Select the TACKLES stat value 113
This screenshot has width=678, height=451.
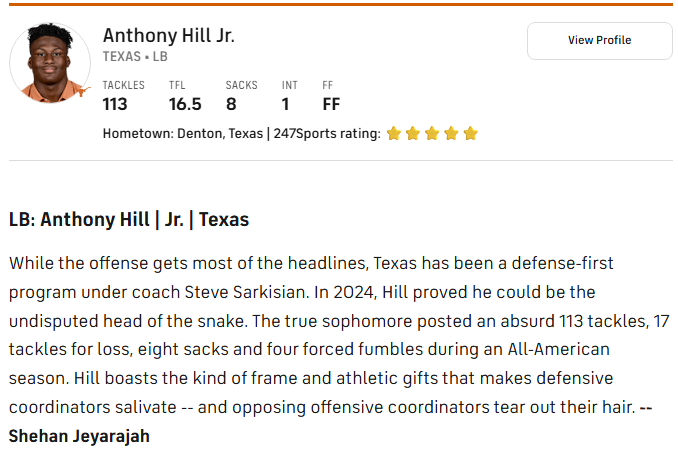click(x=115, y=104)
